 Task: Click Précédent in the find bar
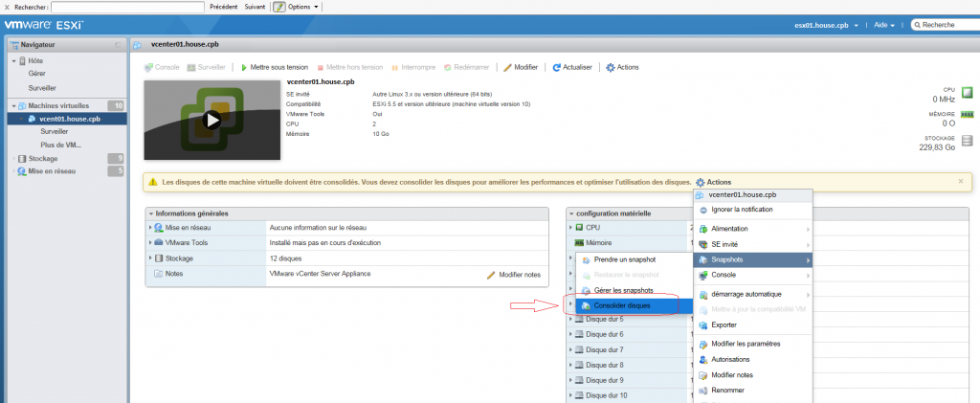coord(224,7)
